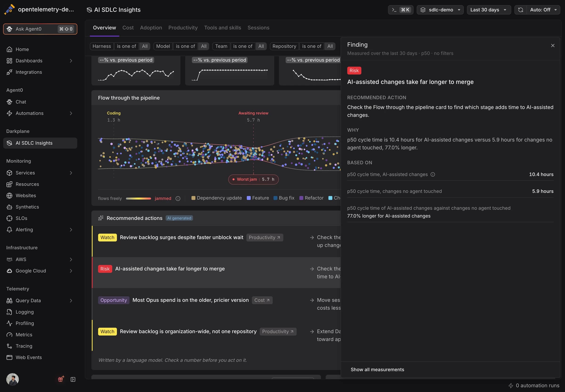Screen dimensions: 565x392
Task: Open the Harness filter All value
Action: pyautogui.click(x=145, y=46)
